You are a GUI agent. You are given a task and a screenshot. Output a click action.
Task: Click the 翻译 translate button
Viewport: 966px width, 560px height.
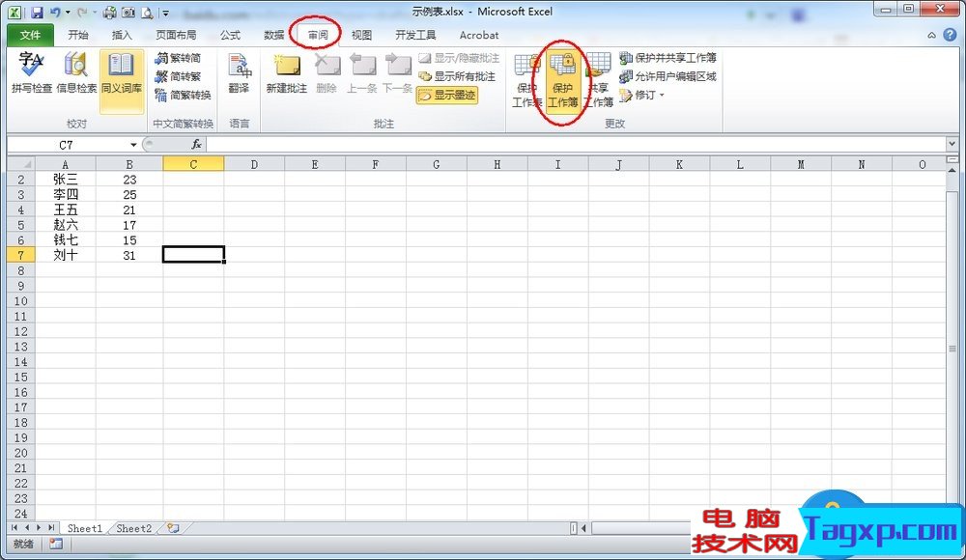point(239,72)
